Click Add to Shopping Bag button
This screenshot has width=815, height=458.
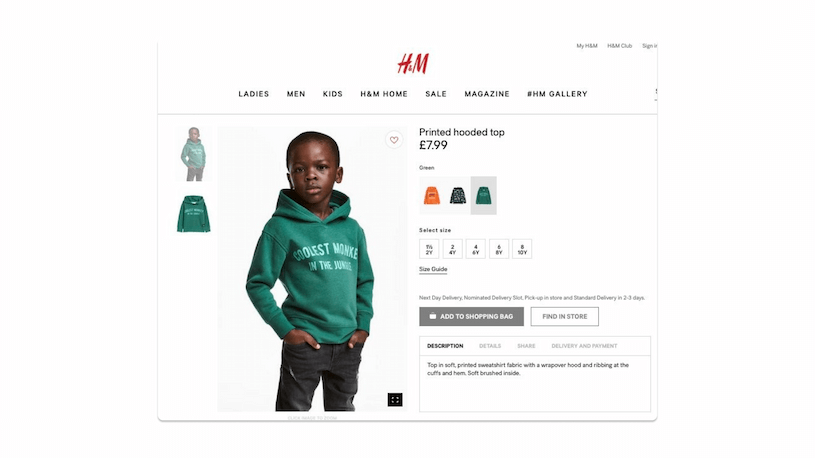(471, 317)
